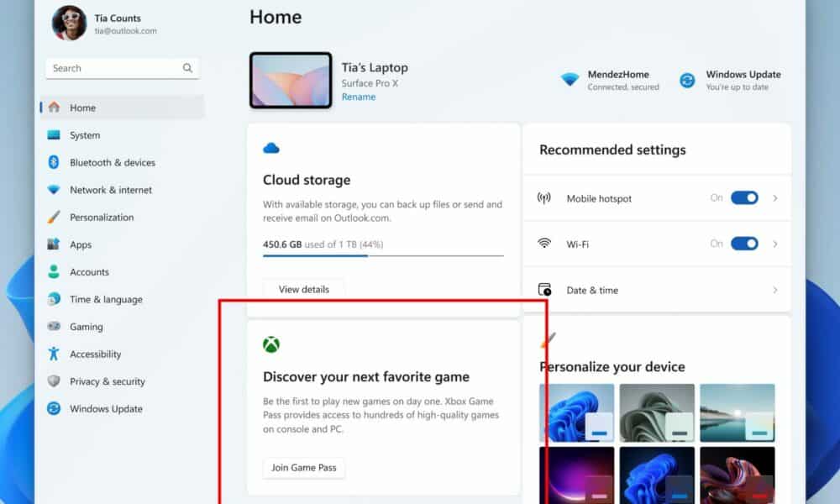Expand the Mobile hotspot row chevron
Viewport: 840px width, 504px height.
pyautogui.click(x=775, y=198)
